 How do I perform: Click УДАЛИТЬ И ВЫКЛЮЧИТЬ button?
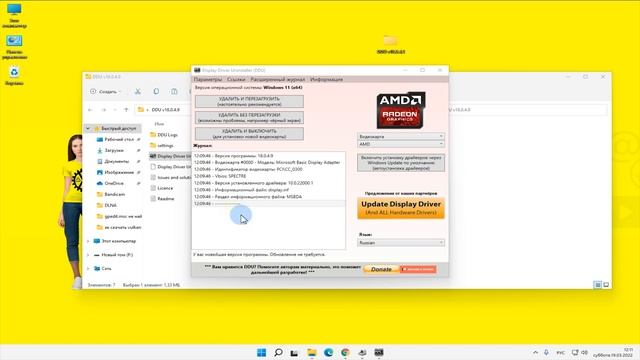click(x=249, y=134)
